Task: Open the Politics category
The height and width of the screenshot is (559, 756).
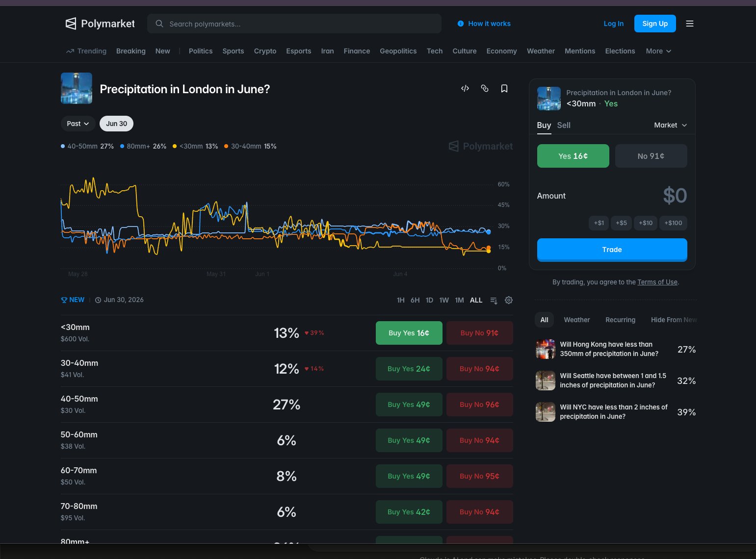Action: (201, 51)
